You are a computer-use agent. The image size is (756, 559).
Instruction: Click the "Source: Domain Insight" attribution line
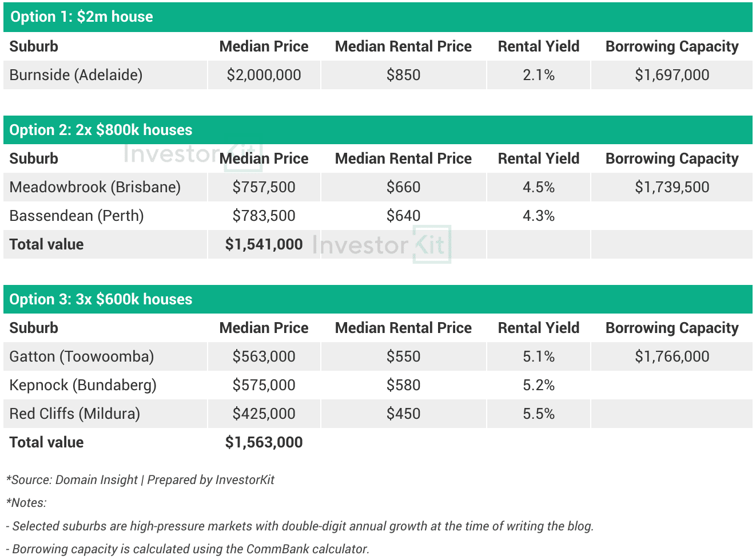141,480
